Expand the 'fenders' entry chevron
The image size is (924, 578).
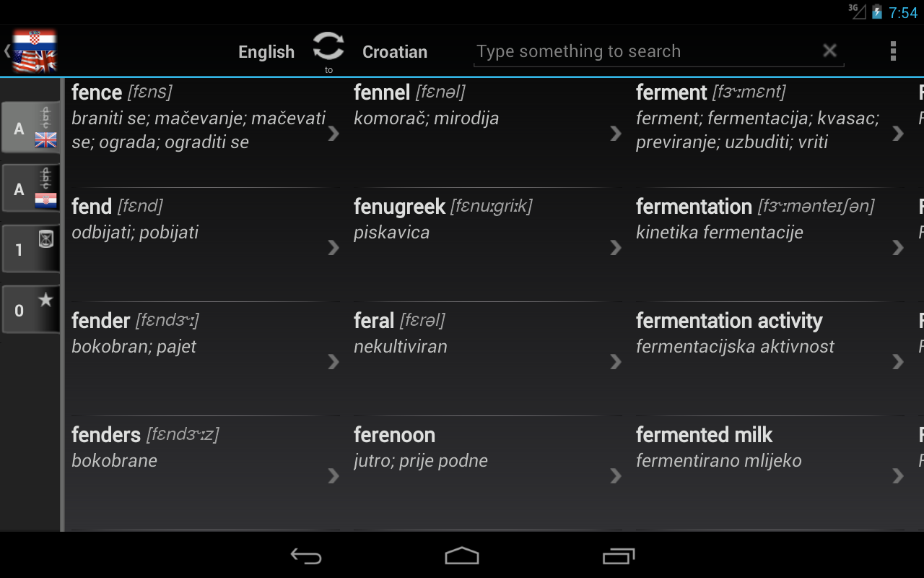[x=334, y=475]
